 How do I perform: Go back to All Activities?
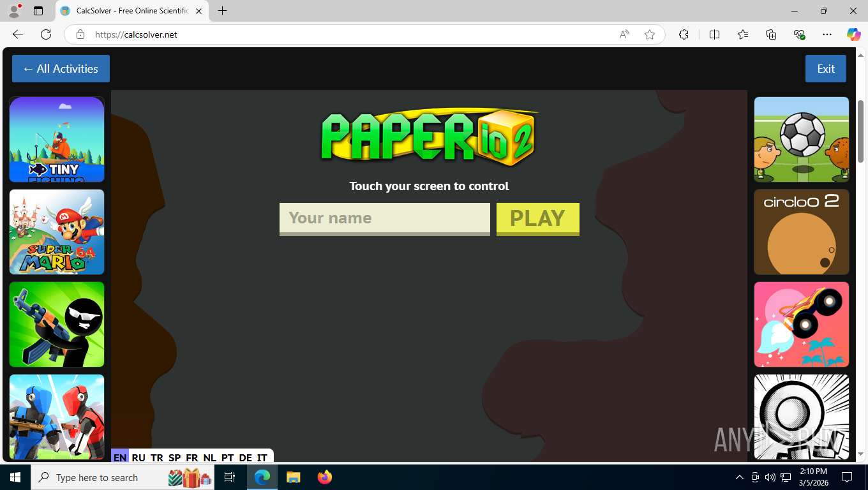[61, 69]
